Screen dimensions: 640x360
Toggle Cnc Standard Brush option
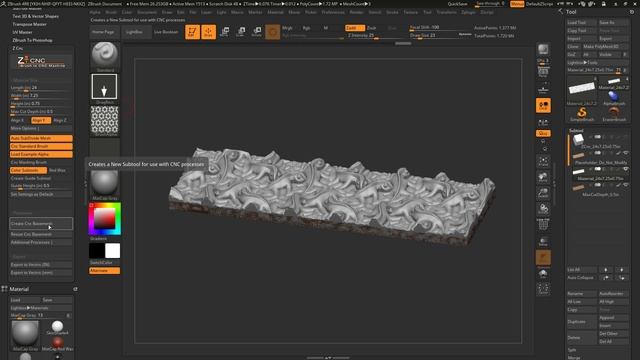click(x=41, y=146)
